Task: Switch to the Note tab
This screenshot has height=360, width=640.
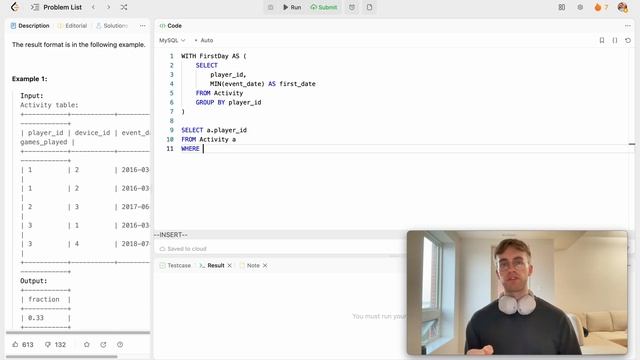Action: 249,265
